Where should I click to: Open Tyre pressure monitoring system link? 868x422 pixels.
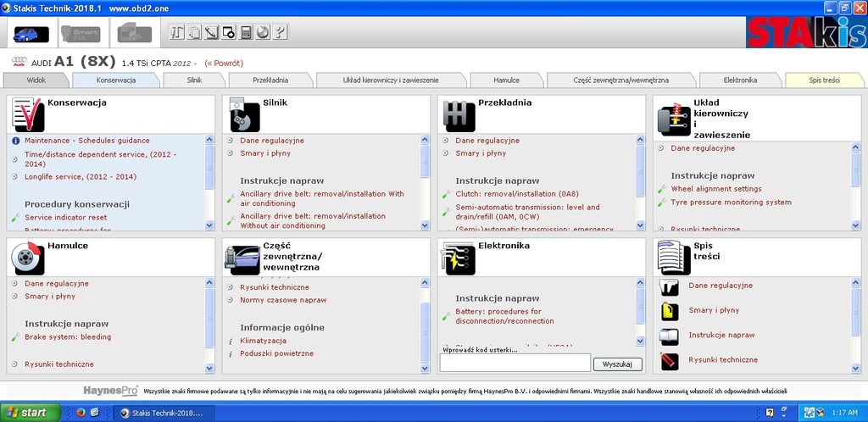[731, 203]
